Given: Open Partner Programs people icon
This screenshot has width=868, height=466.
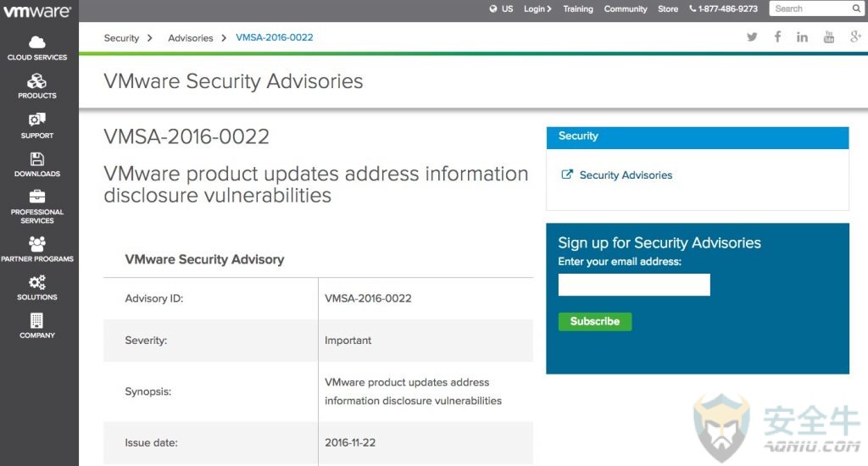Looking at the screenshot, I should (37, 243).
